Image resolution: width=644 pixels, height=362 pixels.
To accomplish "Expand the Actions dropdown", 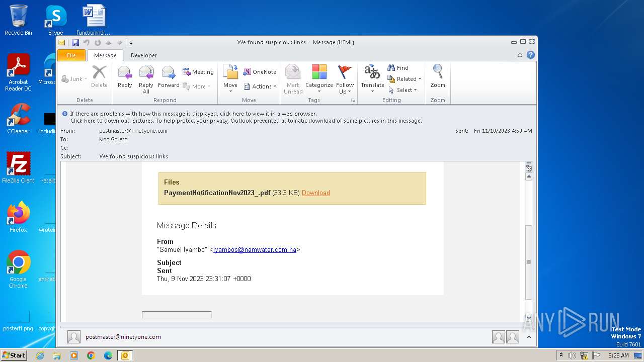I will coord(260,86).
